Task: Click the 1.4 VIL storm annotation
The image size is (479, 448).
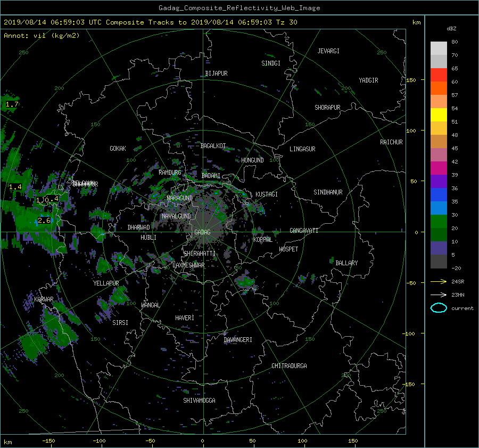Action: (15, 187)
